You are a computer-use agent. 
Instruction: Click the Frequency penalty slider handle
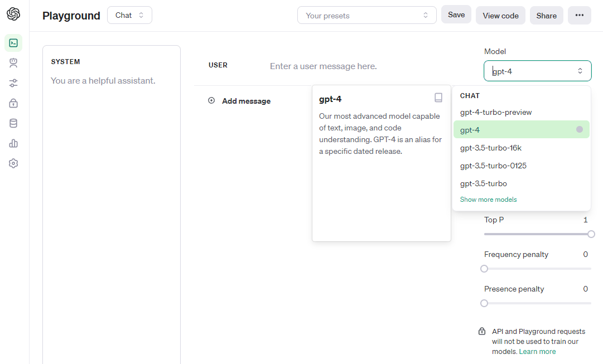484,269
